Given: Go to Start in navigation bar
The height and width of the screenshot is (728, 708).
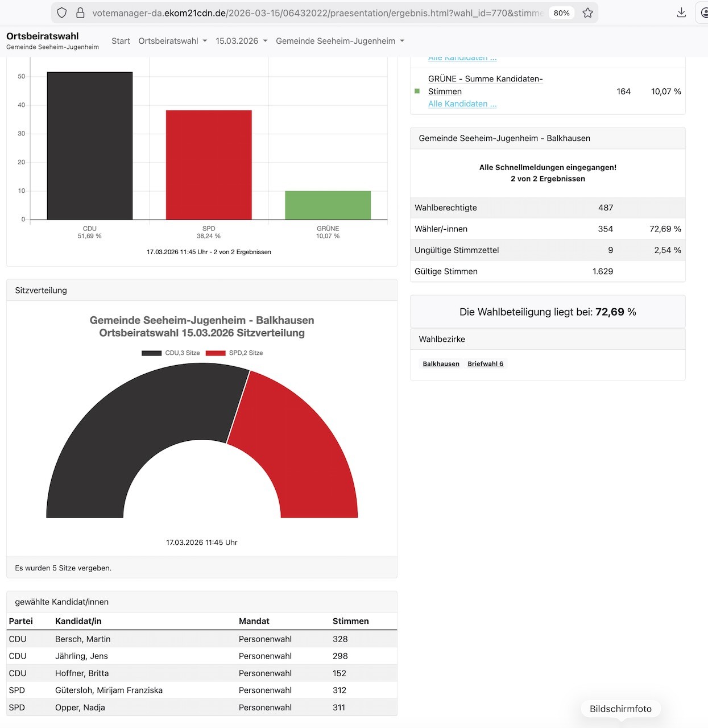Looking at the screenshot, I should 121,41.
